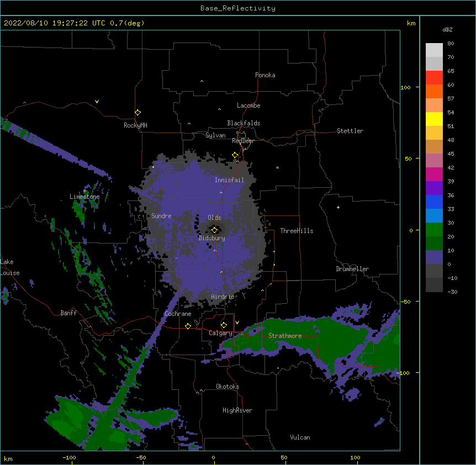Pick the bright green 20-30 dBZ legend swatch
The width and height of the screenshot is (476, 465).
[434, 230]
